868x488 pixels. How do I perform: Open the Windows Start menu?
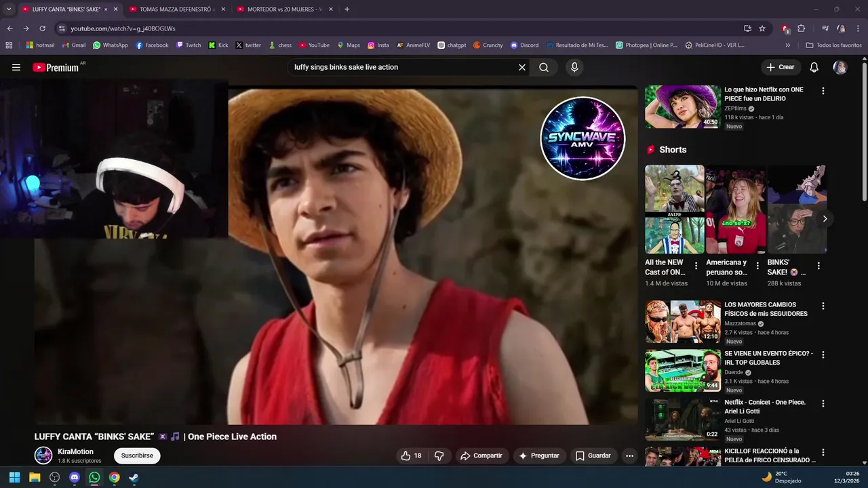[14, 477]
